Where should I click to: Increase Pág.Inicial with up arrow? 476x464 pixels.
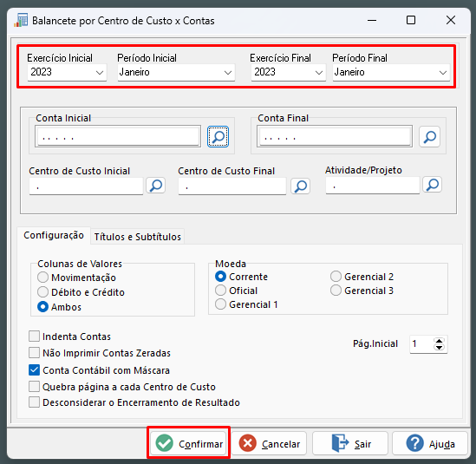(x=439, y=341)
